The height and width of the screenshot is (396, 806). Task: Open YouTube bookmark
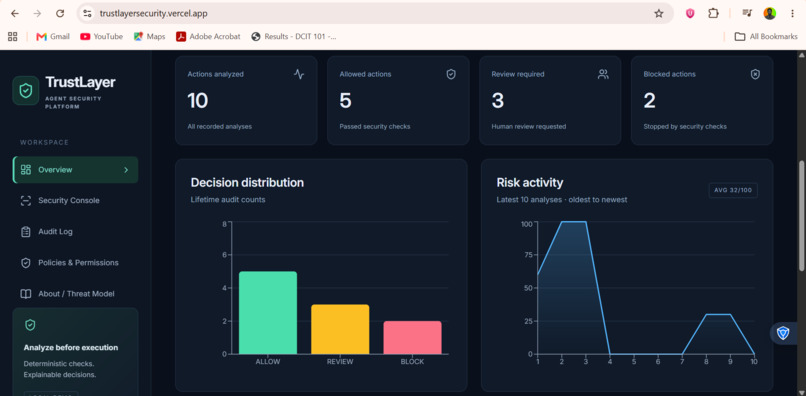pyautogui.click(x=102, y=37)
